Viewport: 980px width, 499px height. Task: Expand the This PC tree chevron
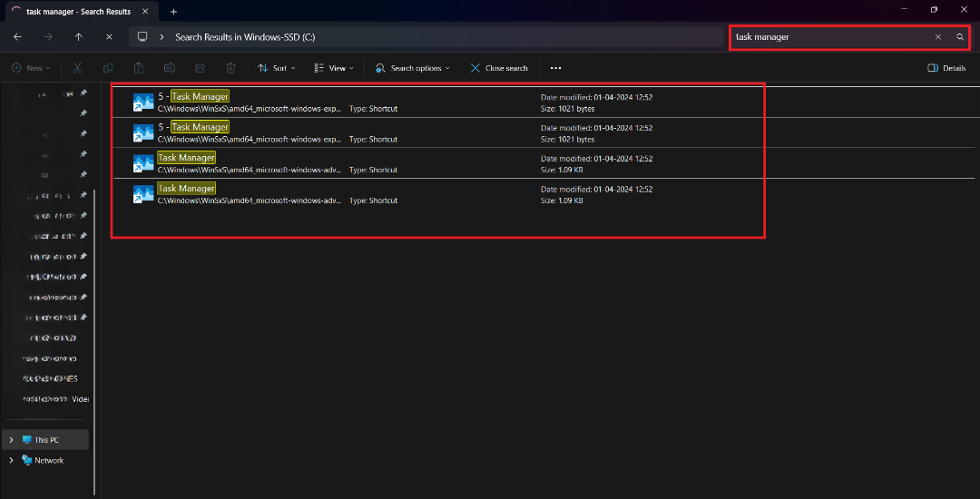point(11,440)
